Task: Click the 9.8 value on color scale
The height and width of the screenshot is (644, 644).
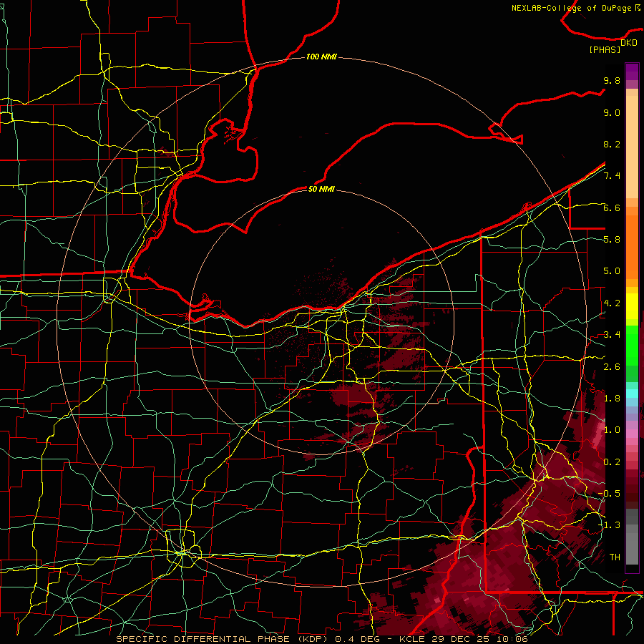Action: point(612,80)
